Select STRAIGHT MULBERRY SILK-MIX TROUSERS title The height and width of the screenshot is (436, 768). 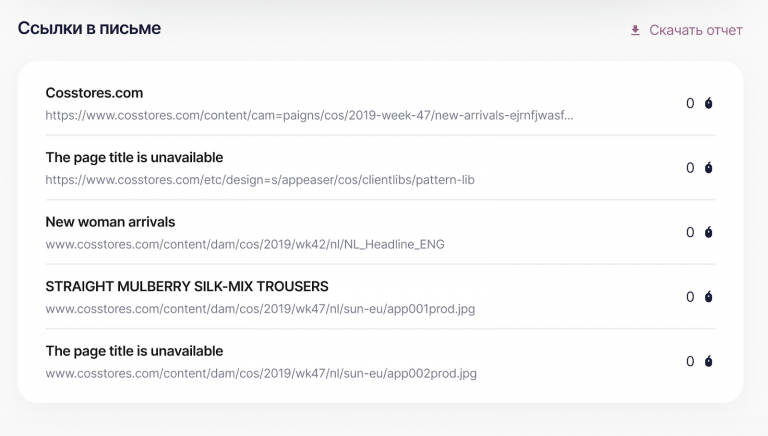(x=187, y=286)
